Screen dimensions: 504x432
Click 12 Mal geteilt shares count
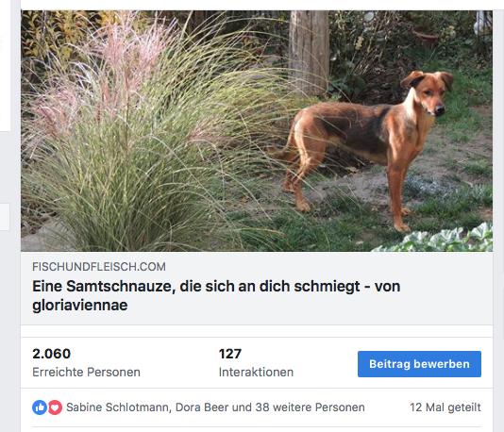pyautogui.click(x=445, y=407)
